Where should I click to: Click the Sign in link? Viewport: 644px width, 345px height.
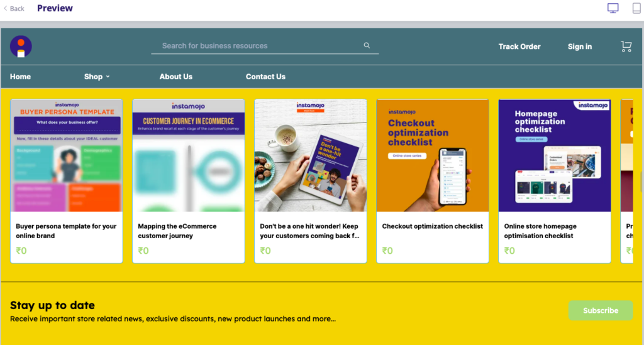[x=579, y=47]
